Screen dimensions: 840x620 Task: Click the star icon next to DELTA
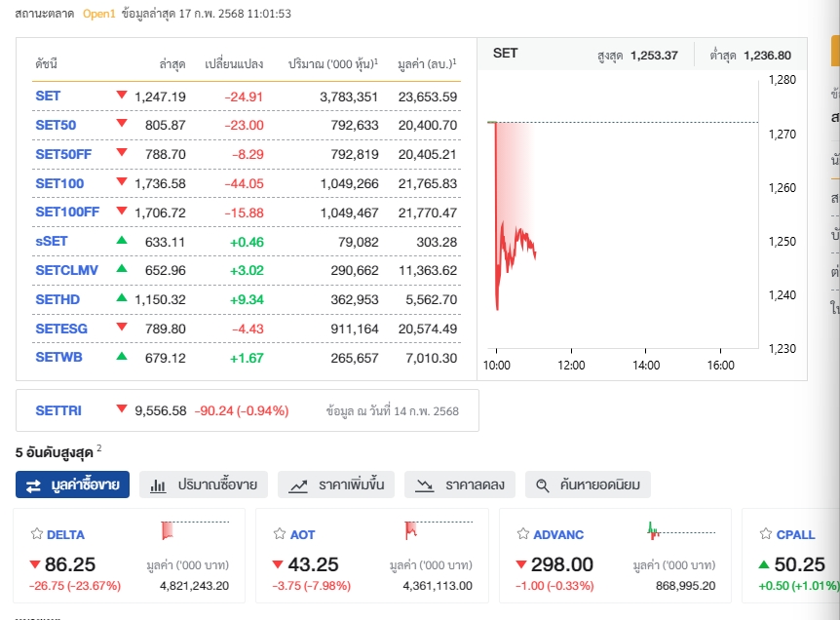[x=37, y=534]
